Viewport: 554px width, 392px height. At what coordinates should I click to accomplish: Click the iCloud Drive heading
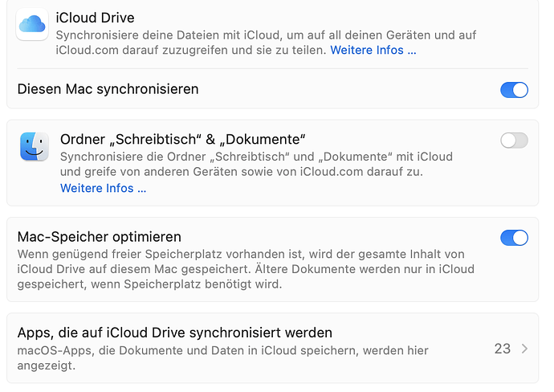(95, 18)
